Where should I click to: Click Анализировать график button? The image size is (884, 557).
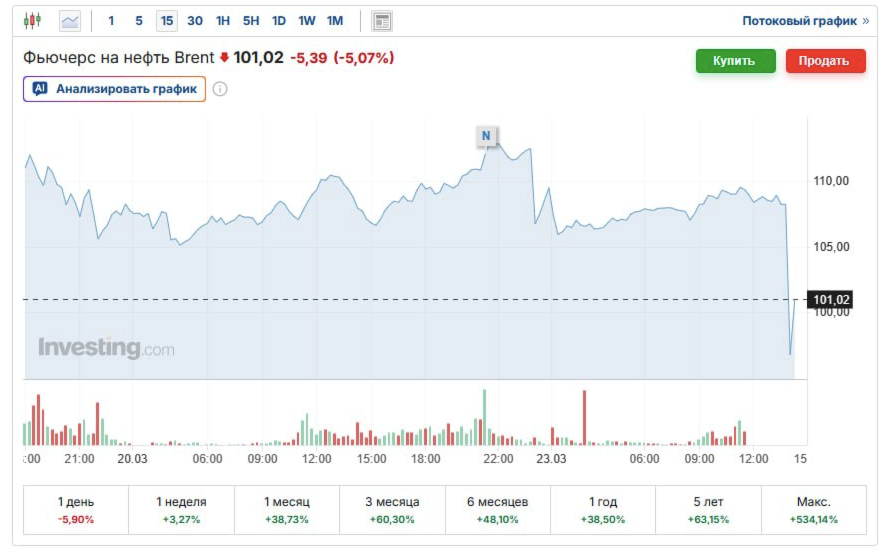coord(114,89)
